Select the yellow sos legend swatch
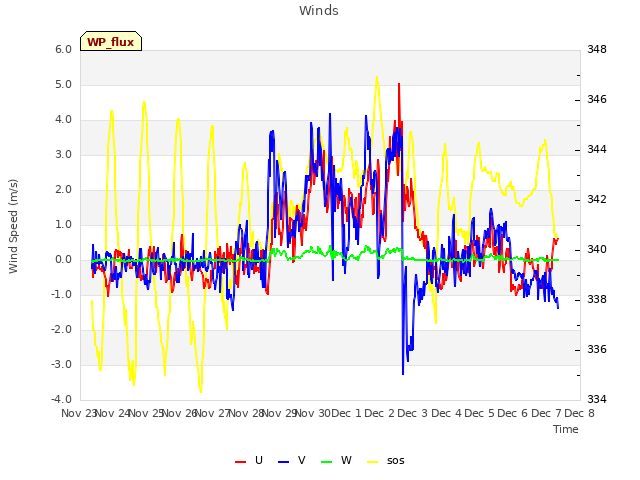 click(x=373, y=461)
